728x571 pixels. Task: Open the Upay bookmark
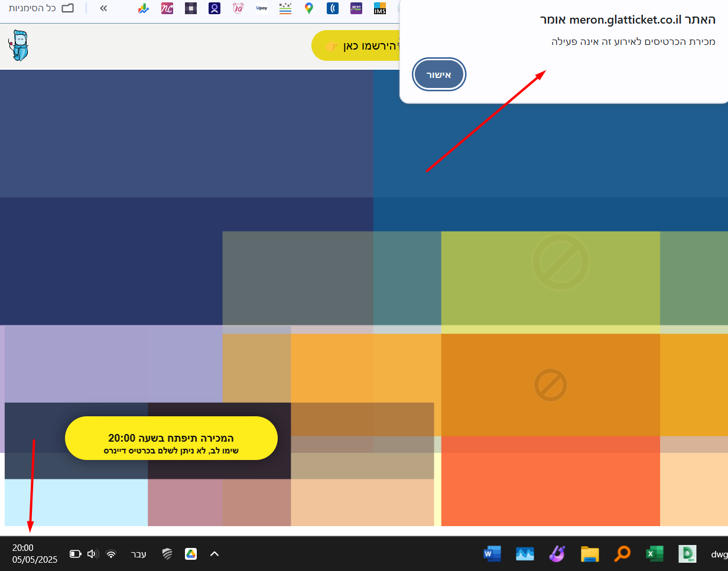[x=262, y=8]
